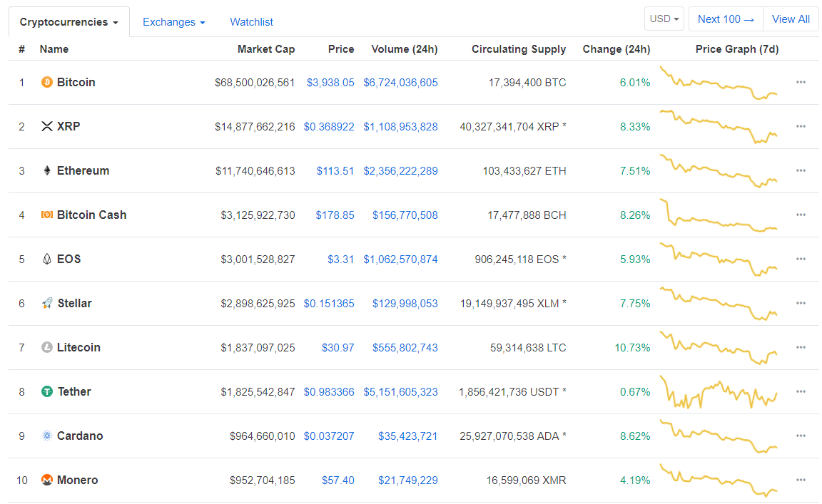Click the Next 100 button
This screenshot has height=504, width=822.
[726, 19]
